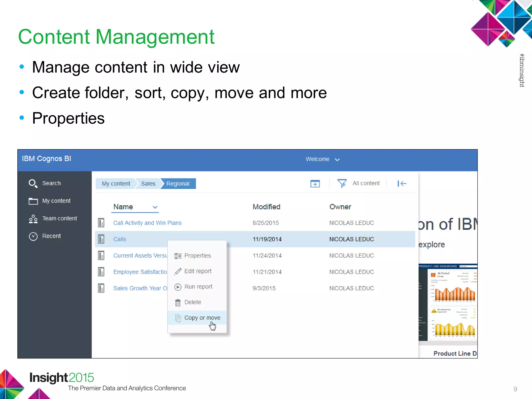532x399 pixels.
Task: Open My content in the sidebar
Action: click(x=56, y=201)
